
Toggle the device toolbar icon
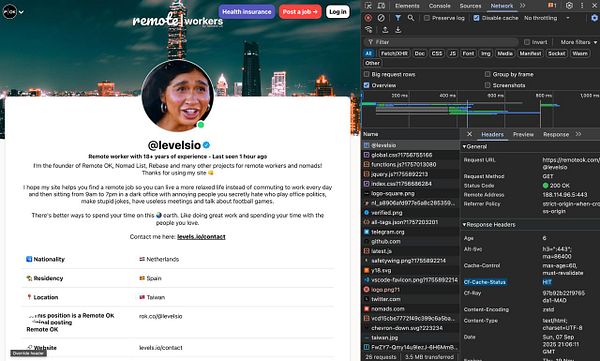pos(381,6)
